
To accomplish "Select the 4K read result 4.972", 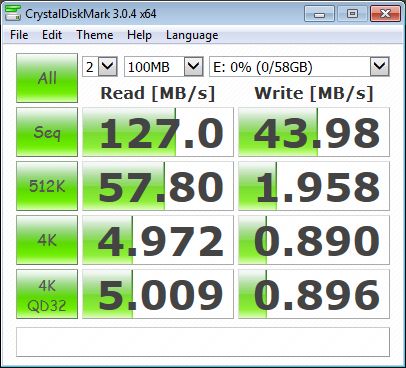I will pyautogui.click(x=158, y=240).
